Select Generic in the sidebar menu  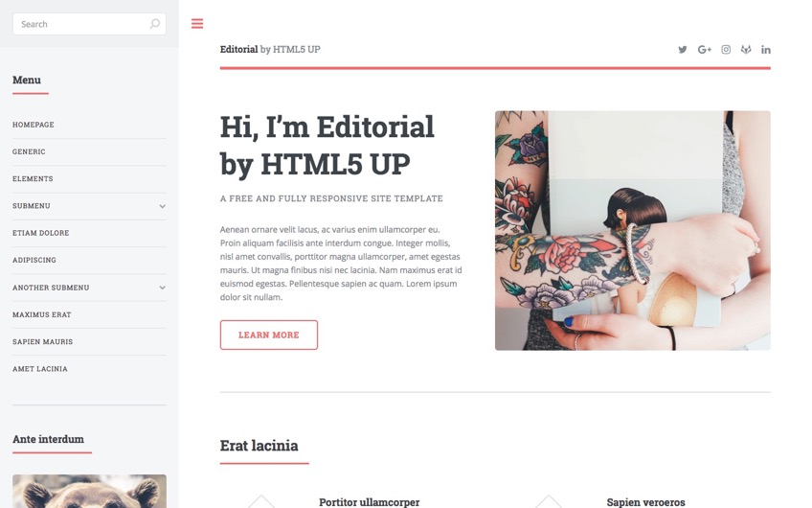coord(29,151)
